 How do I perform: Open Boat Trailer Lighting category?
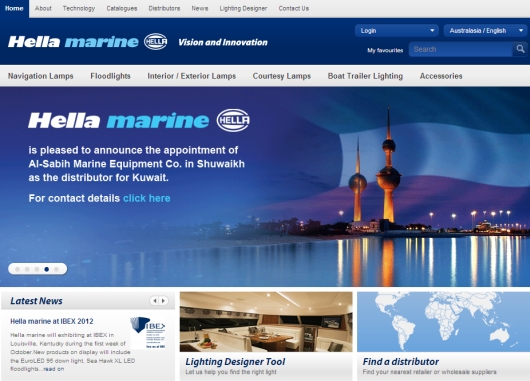click(x=365, y=76)
